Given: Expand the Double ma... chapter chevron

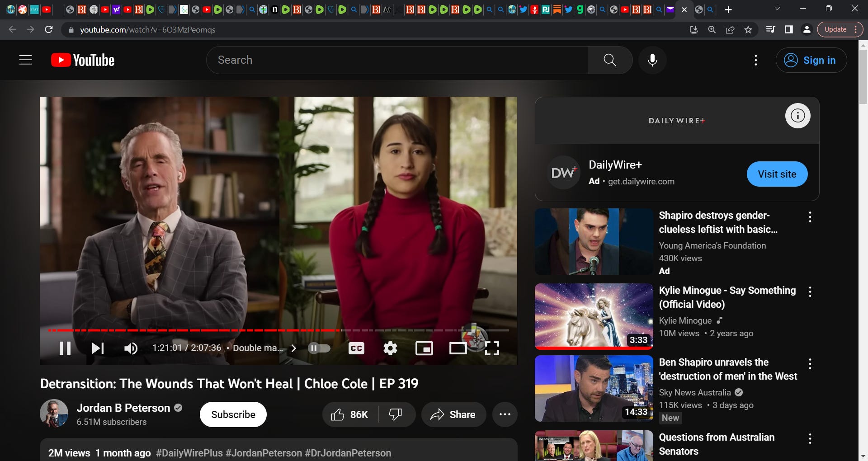Looking at the screenshot, I should click(293, 348).
